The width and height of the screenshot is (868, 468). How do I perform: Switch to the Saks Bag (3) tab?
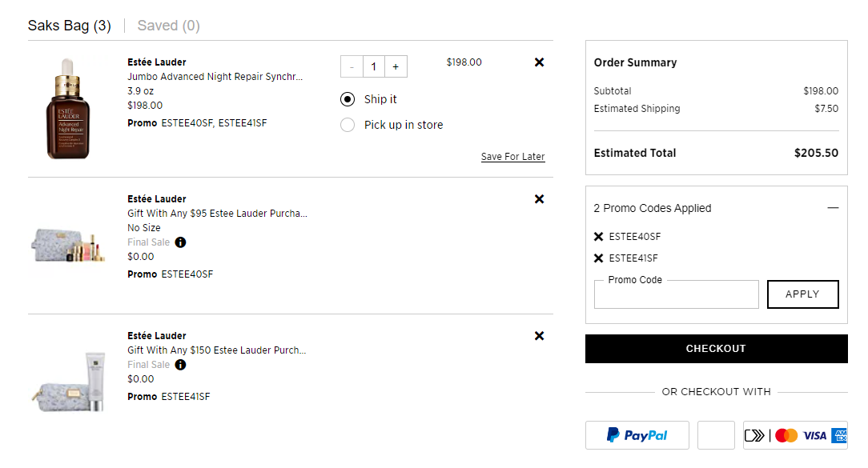[x=69, y=26]
